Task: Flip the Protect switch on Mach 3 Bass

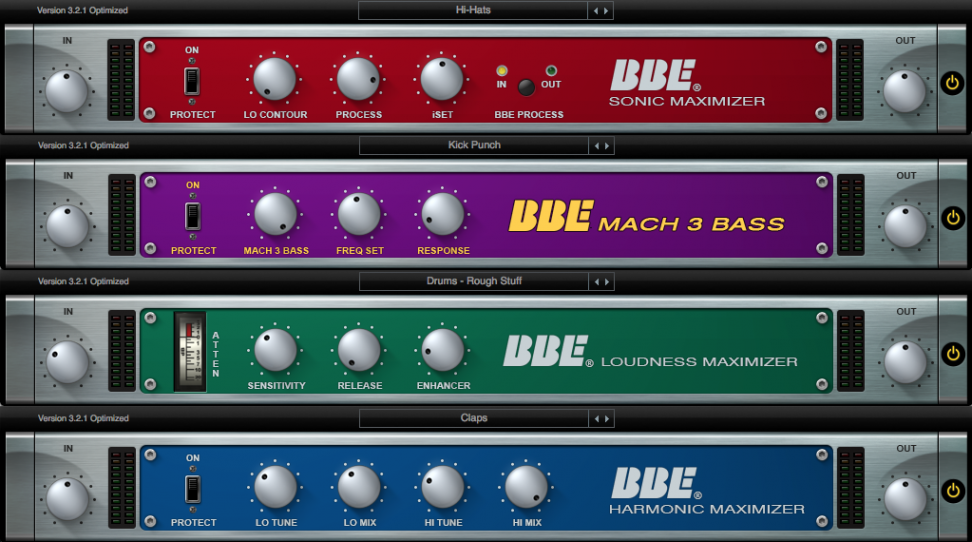Action: click(x=192, y=216)
